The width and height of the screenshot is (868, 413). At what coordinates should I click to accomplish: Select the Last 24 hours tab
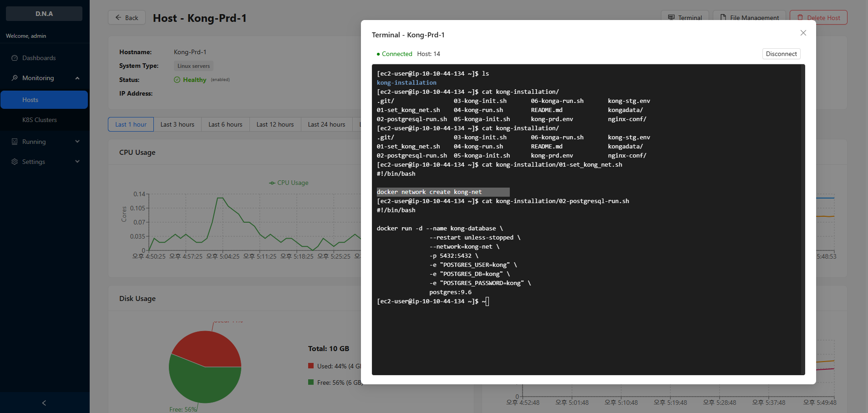326,124
